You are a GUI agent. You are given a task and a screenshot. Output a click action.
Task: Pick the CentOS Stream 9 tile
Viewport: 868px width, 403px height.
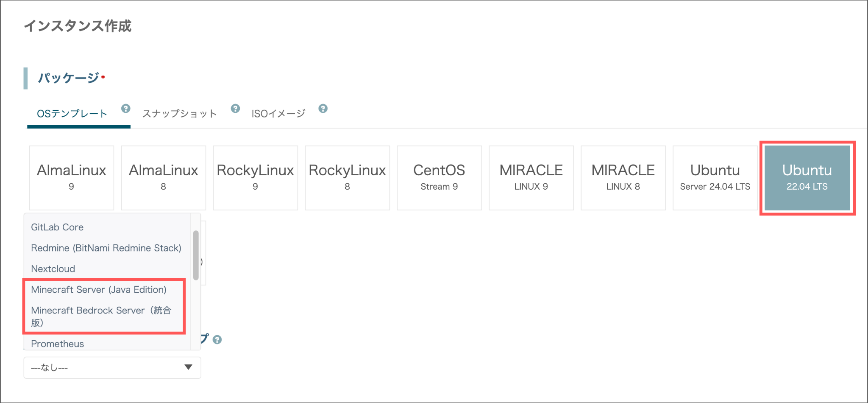tap(440, 178)
